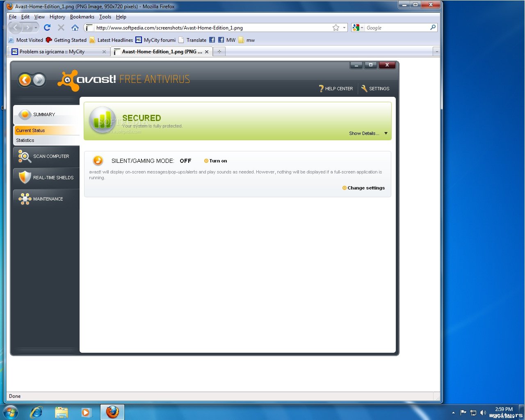Select the Avast-Home-Edition_1.png tab

click(161, 52)
